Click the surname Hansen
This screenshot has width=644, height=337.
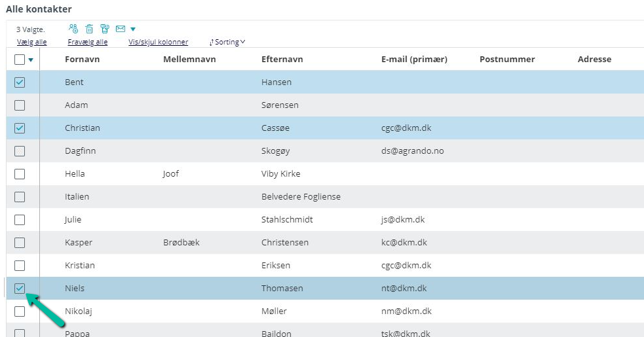pos(276,82)
